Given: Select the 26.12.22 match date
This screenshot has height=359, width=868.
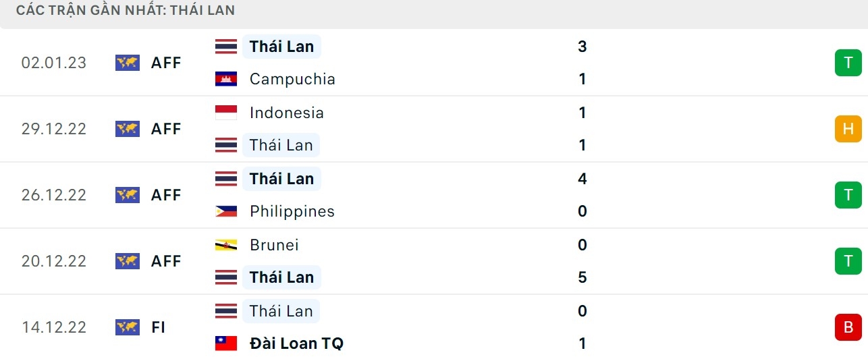Looking at the screenshot, I should [x=54, y=195].
